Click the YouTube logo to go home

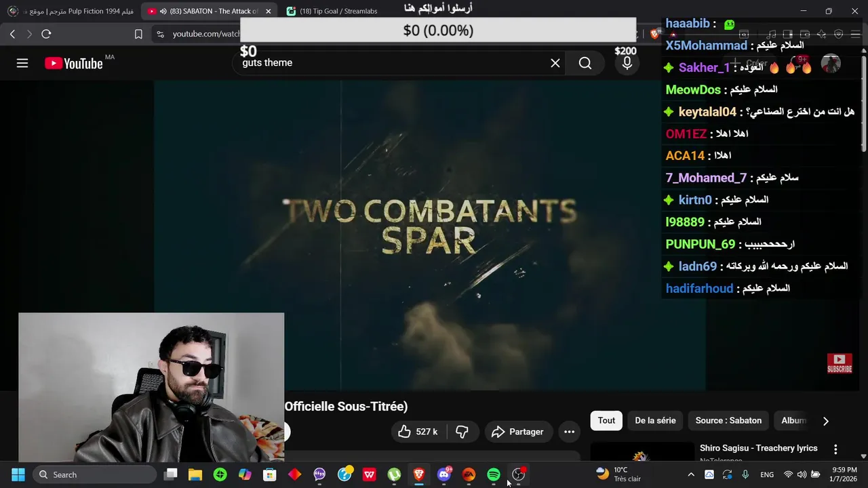click(x=73, y=63)
